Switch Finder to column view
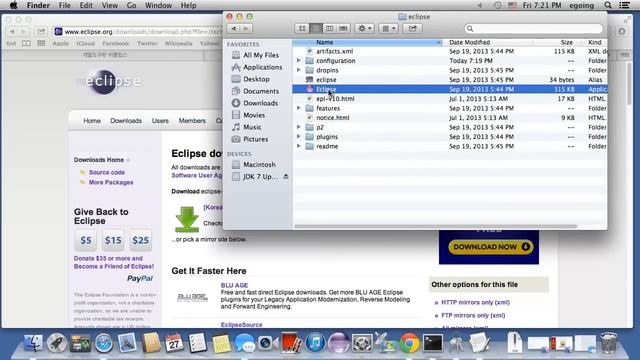This screenshot has width=640, height=360. pyautogui.click(x=329, y=29)
